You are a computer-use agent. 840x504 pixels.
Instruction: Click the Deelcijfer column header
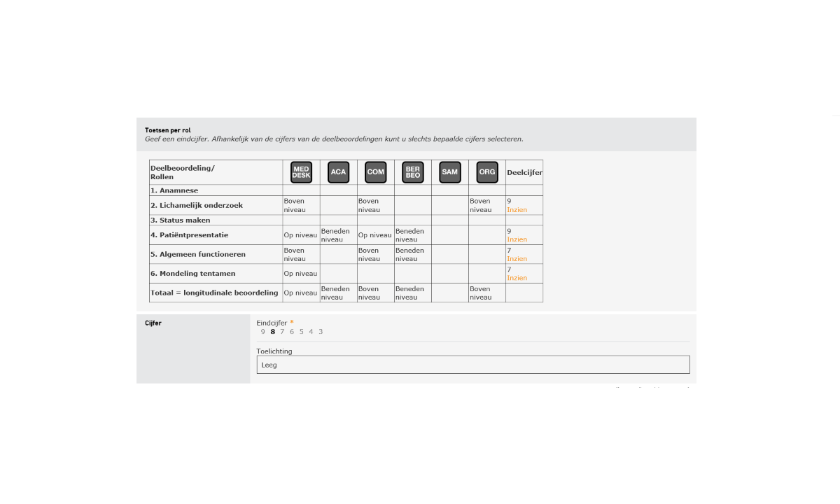point(524,172)
